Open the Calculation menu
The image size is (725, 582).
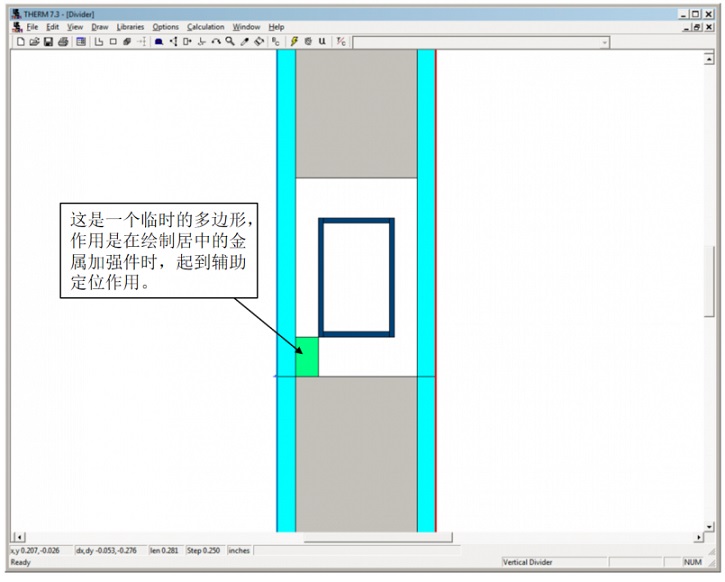[205, 27]
